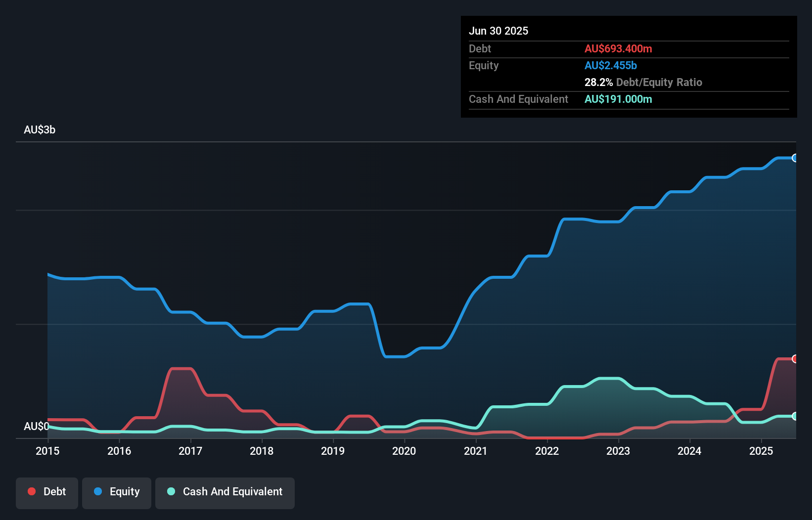This screenshot has width=812, height=520.
Task: Click the Equity endpoint marker on the chart
Action: click(795, 158)
